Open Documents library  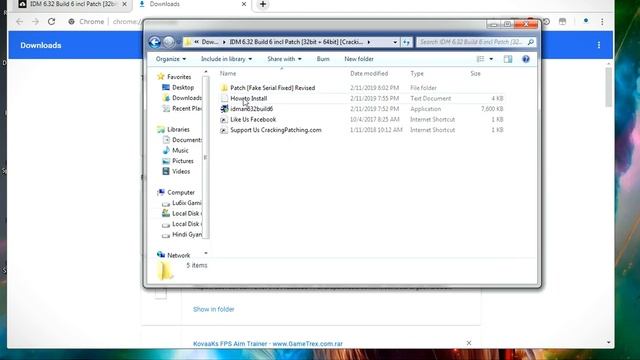[187, 140]
